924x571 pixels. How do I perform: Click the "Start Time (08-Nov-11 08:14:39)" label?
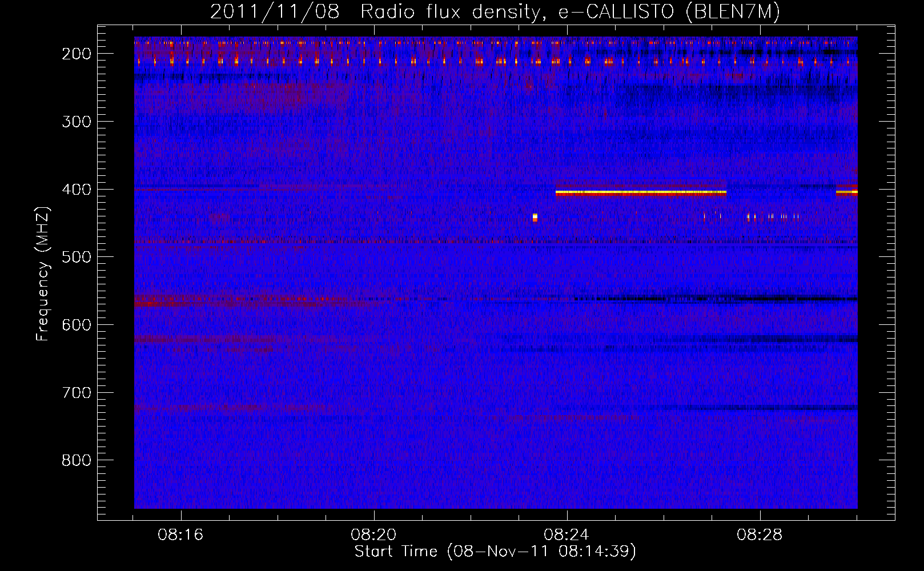(495, 552)
